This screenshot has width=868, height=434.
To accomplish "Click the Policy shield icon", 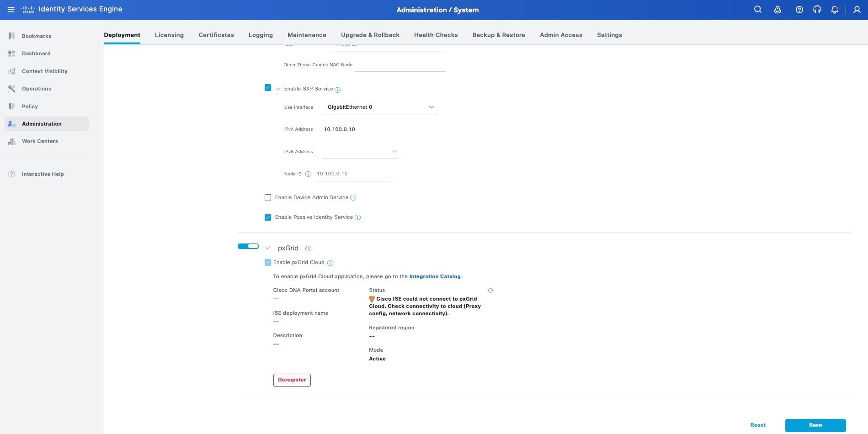I will point(12,106).
